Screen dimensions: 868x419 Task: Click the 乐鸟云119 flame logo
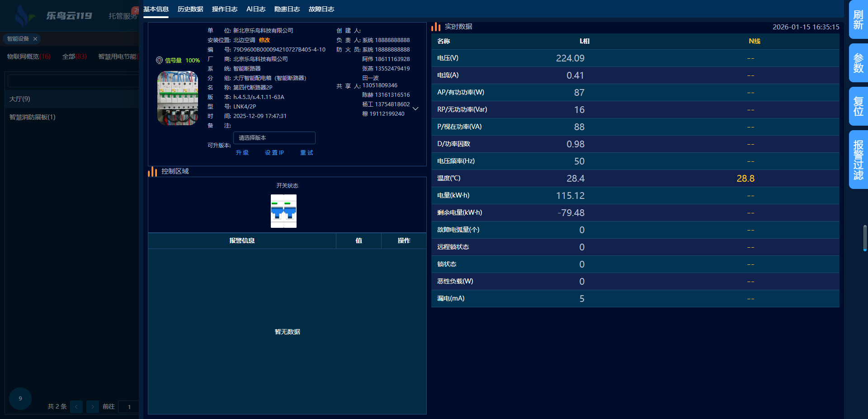coord(23,16)
